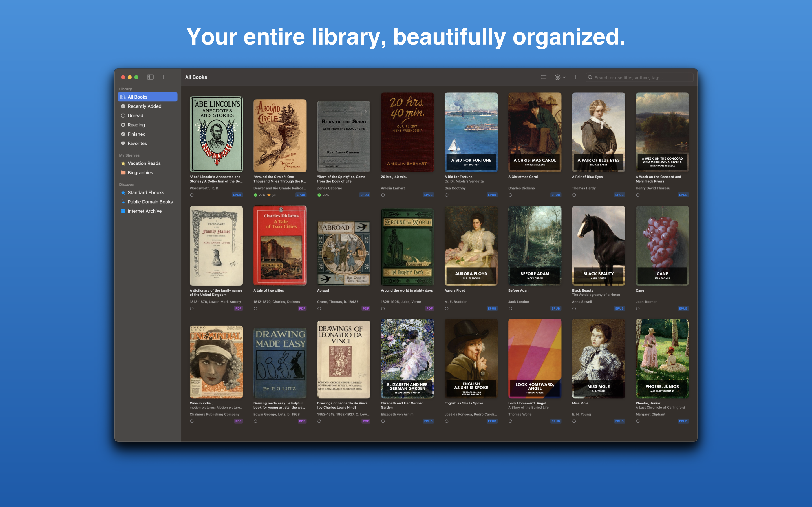812x507 pixels.
Task: Toggle the sidebar visibility icon
Action: (x=150, y=77)
